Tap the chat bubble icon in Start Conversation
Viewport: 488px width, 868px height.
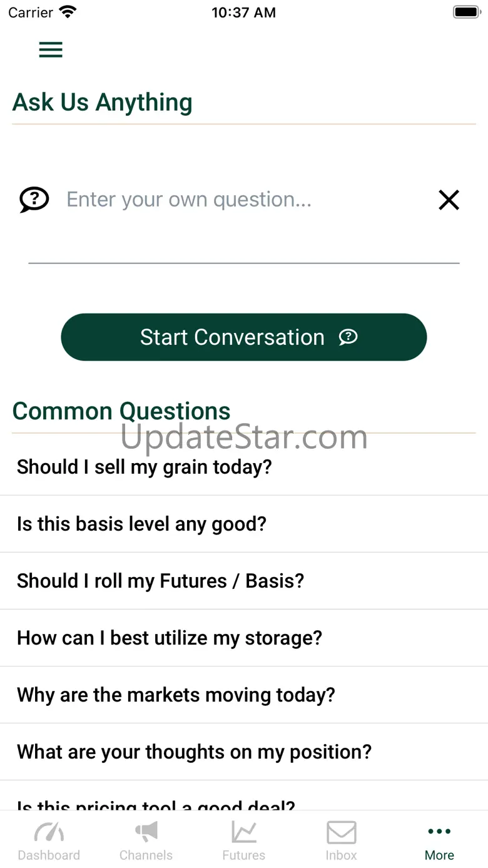tap(348, 337)
